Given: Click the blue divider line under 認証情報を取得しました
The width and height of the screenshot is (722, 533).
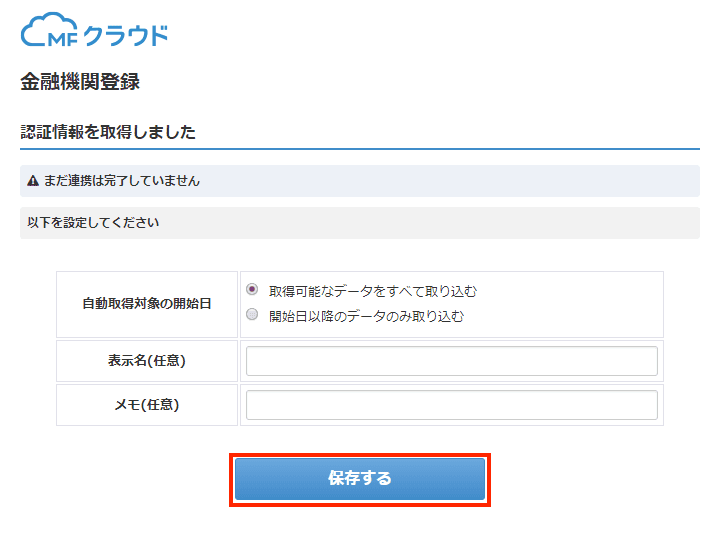Looking at the screenshot, I should click(360, 149).
